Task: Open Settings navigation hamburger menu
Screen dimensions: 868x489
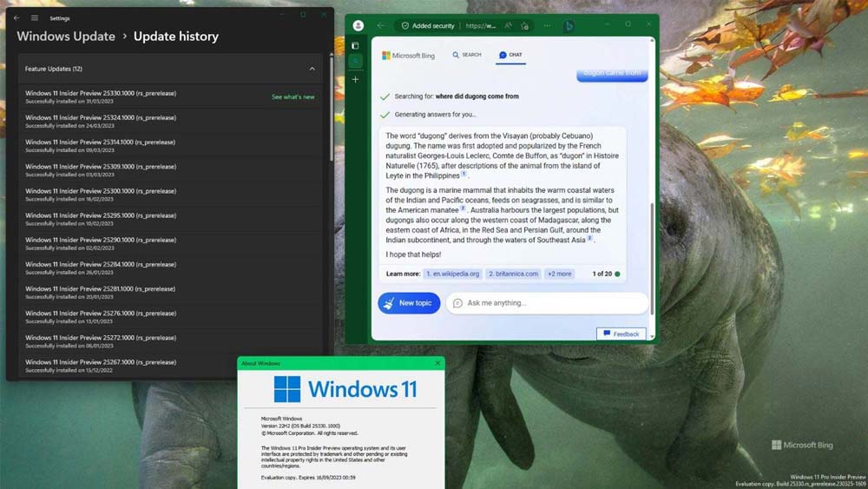Action: (x=35, y=17)
